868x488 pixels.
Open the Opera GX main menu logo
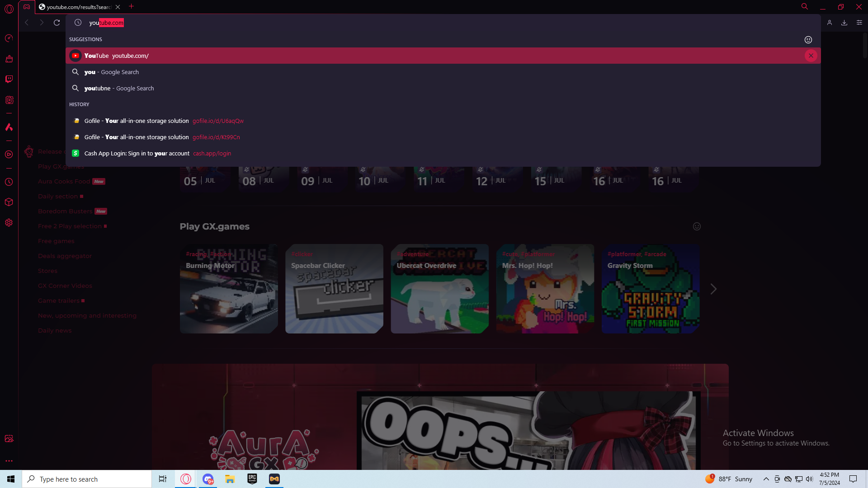[9, 9]
